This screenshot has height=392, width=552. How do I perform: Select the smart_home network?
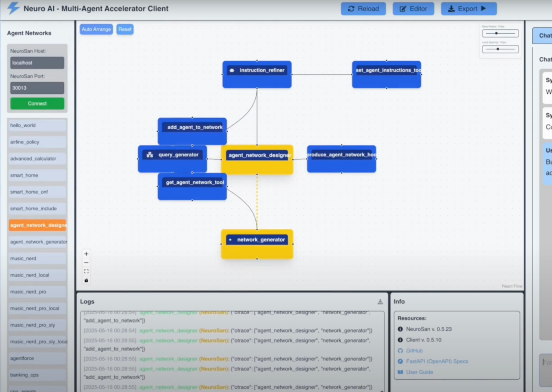click(x=37, y=175)
